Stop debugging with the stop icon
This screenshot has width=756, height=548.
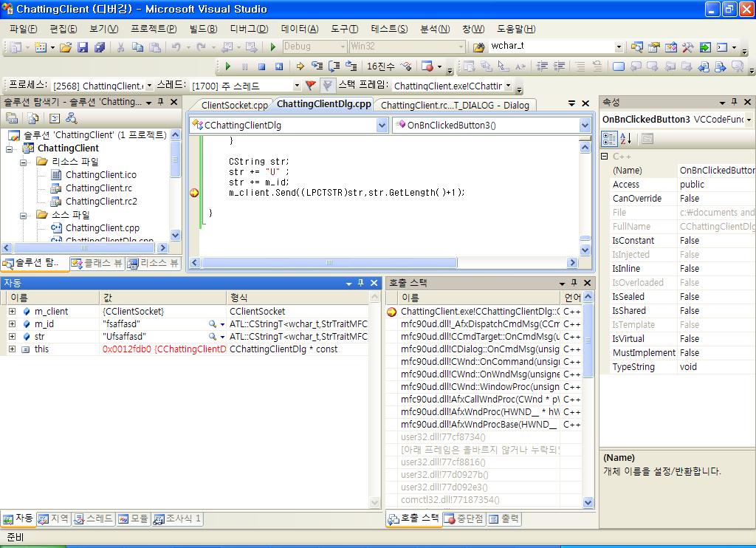tap(262, 66)
